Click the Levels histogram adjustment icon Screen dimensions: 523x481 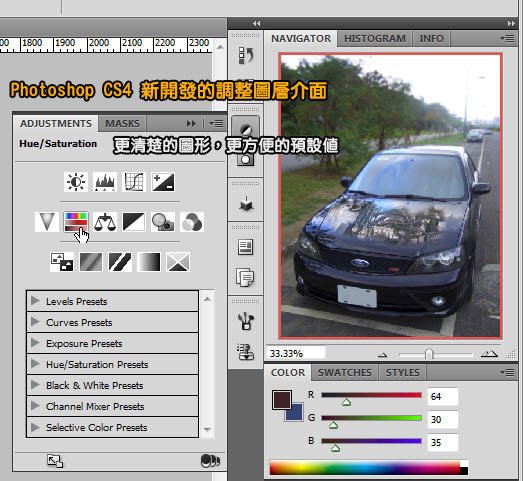[105, 182]
